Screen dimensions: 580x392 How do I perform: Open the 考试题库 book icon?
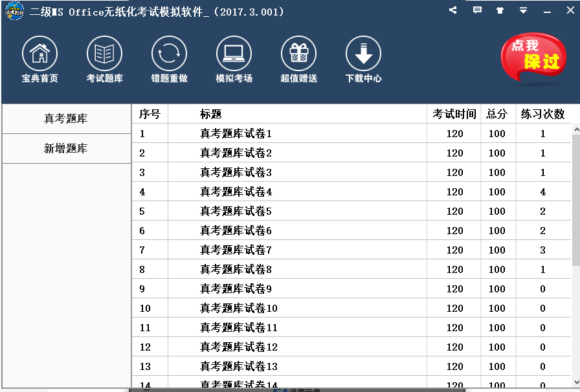[x=104, y=53]
